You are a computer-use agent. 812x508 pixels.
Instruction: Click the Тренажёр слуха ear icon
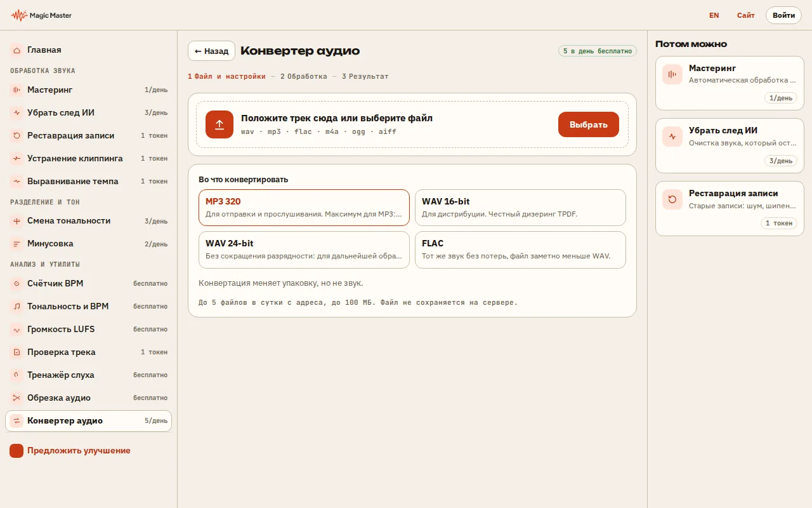pyautogui.click(x=16, y=375)
